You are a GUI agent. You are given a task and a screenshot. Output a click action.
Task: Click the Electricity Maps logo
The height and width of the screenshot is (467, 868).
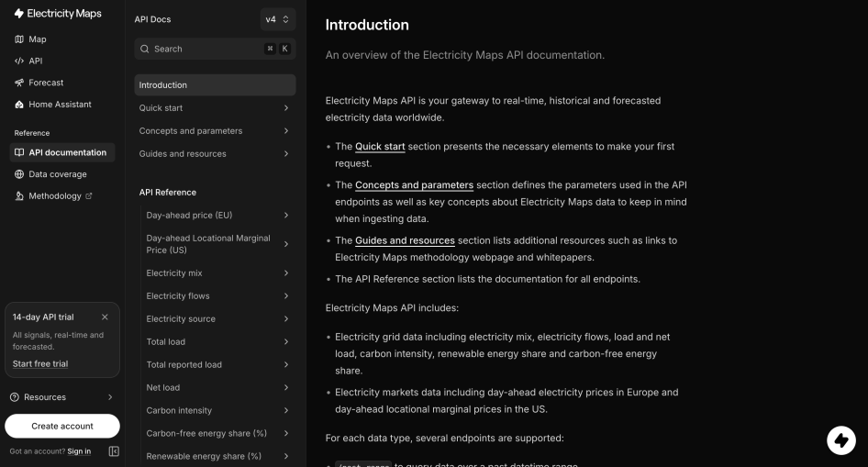58,13
